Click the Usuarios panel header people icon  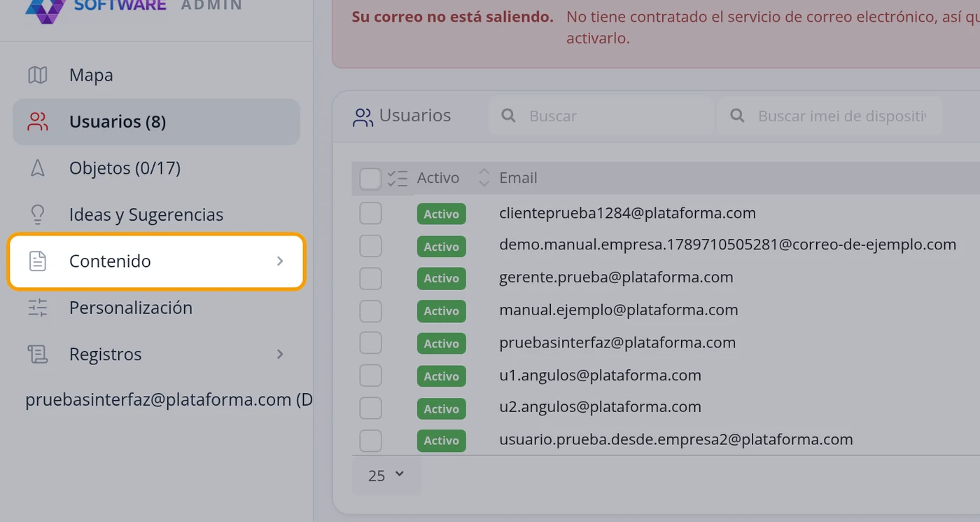[x=363, y=117]
